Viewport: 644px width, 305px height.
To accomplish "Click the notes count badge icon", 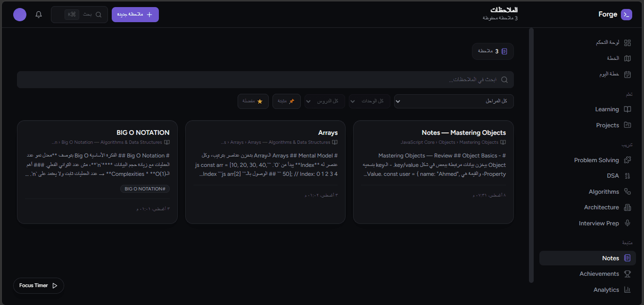I will (504, 51).
